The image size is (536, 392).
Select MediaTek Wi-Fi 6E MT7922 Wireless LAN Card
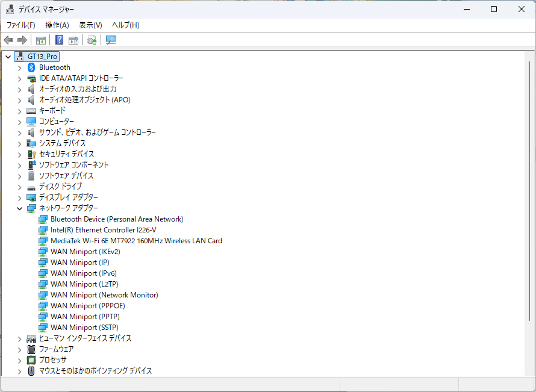(x=136, y=241)
